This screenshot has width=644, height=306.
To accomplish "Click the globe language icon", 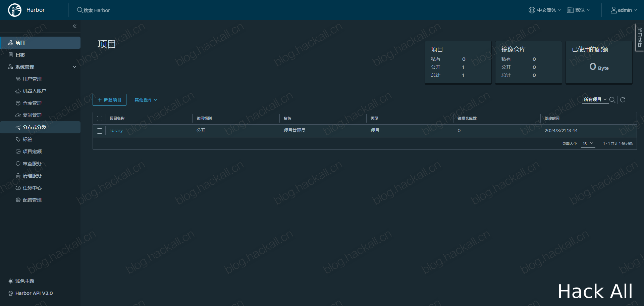I will (x=532, y=10).
